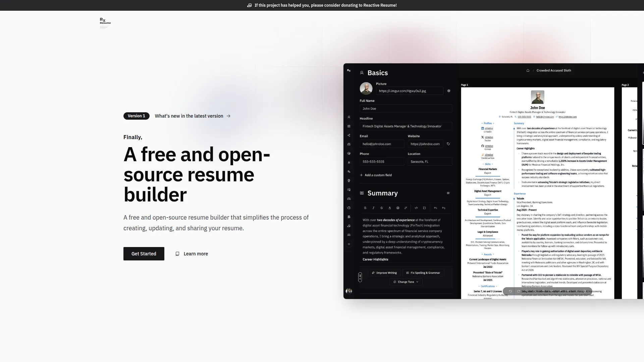Viewport: 644px width, 362px height.
Task: Insert link via Summary toolbar icon
Action: 406,208
